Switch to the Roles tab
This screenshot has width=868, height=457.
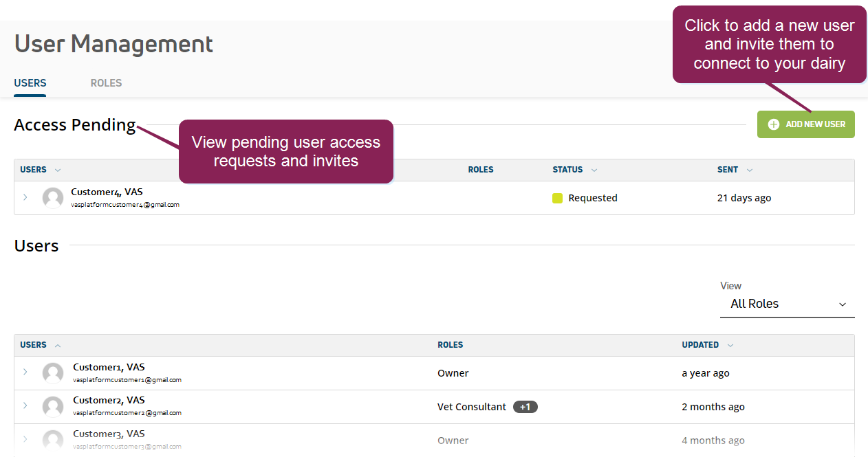(106, 83)
